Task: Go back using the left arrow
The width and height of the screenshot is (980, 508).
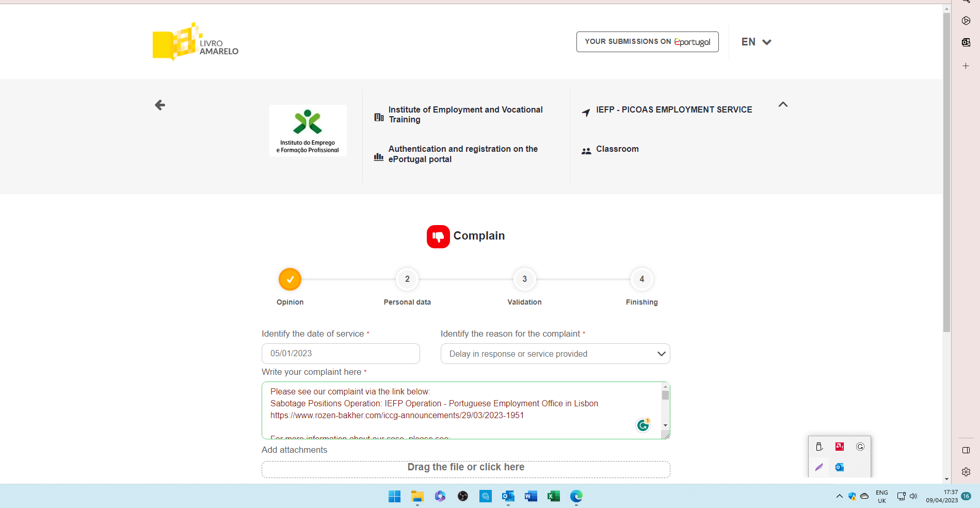Action: 160,105
